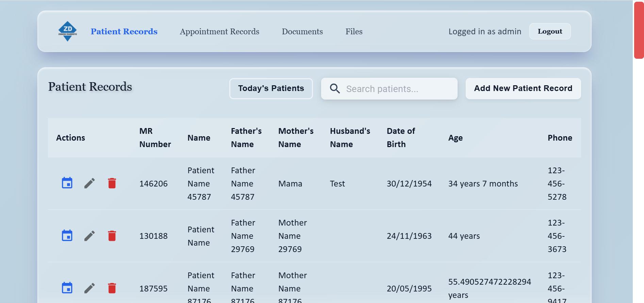The width and height of the screenshot is (644, 303).
Task: Select the MR Number column header
Action: point(155,138)
